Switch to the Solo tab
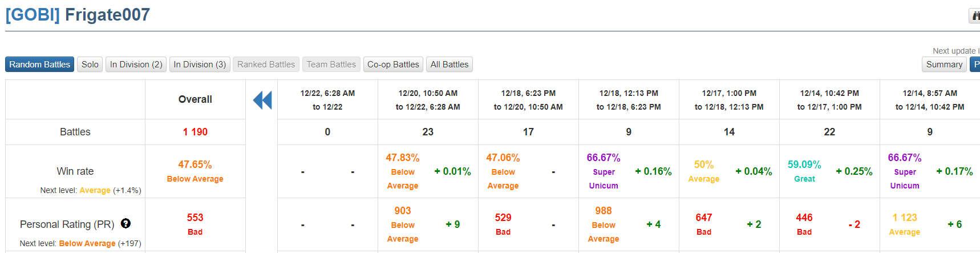 point(90,65)
